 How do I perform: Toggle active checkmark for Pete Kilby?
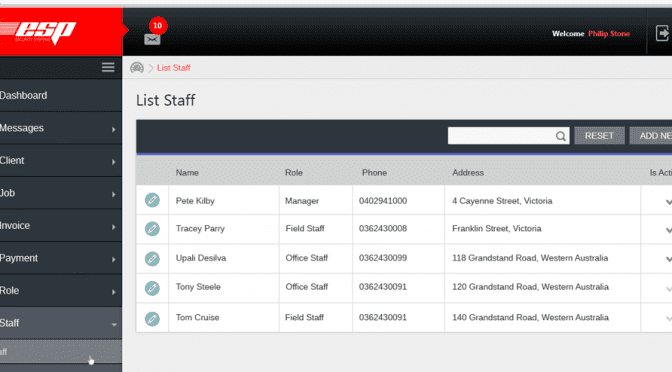[669, 202]
